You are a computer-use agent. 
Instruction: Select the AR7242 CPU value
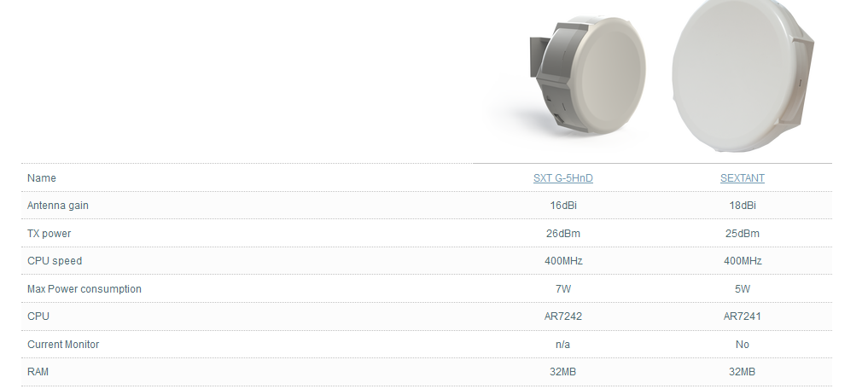pos(563,316)
